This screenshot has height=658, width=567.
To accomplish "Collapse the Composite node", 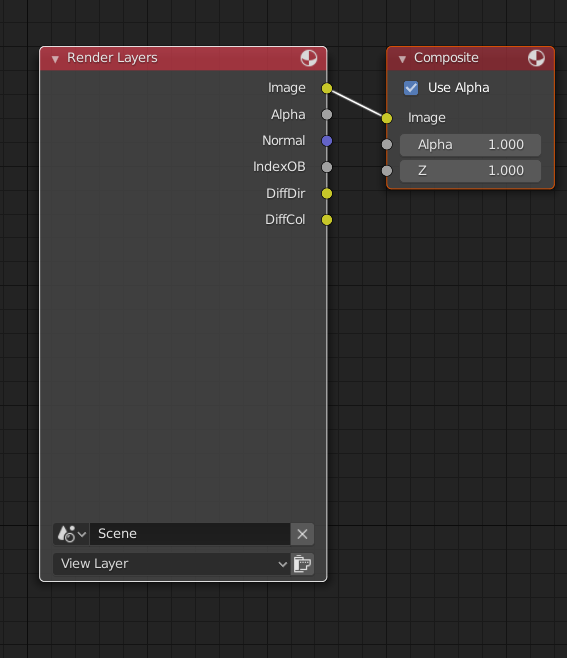I will [402, 59].
